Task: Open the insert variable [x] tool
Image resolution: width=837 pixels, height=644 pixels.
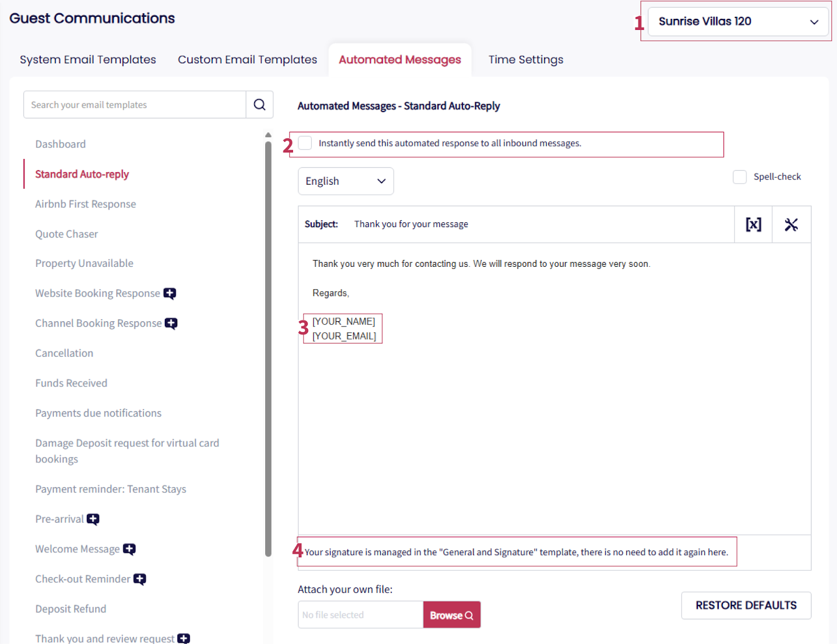Action: pos(753,224)
